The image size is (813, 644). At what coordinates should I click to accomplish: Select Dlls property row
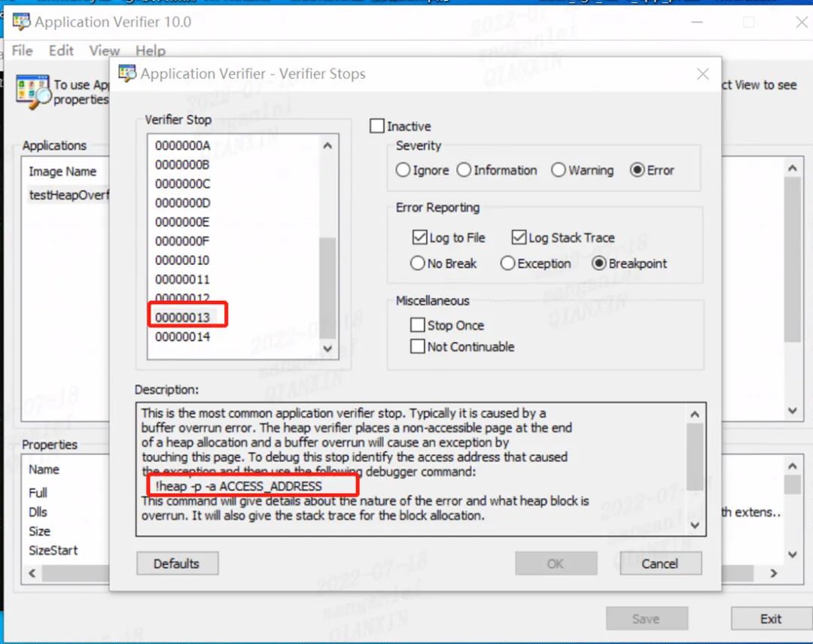tap(38, 512)
